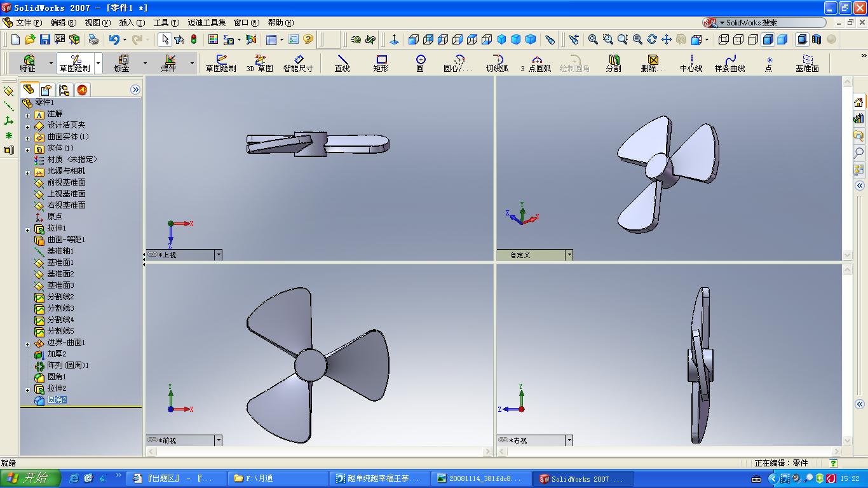
Task: Open the 文件 menu
Action: coord(29,22)
